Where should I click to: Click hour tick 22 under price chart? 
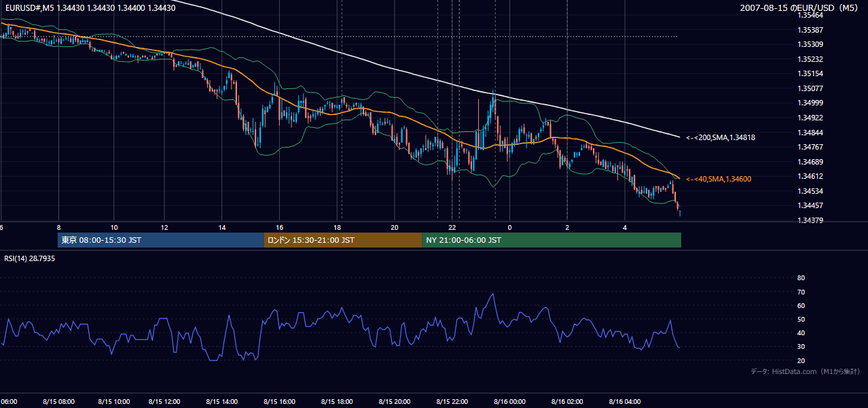(452, 226)
